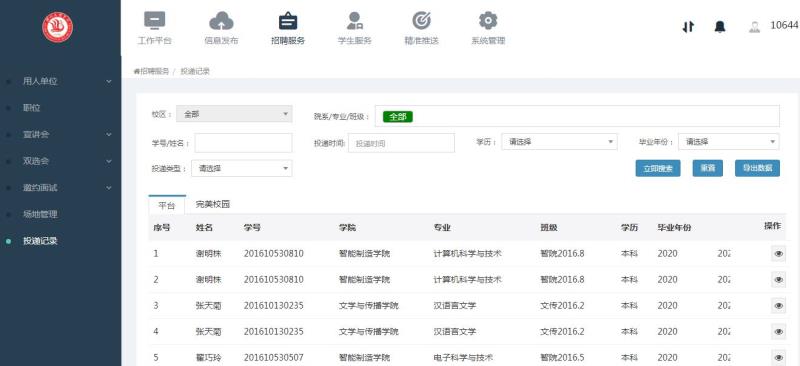Focus the 投递时间 input field
This screenshot has height=366, width=800.
pyautogui.click(x=401, y=143)
